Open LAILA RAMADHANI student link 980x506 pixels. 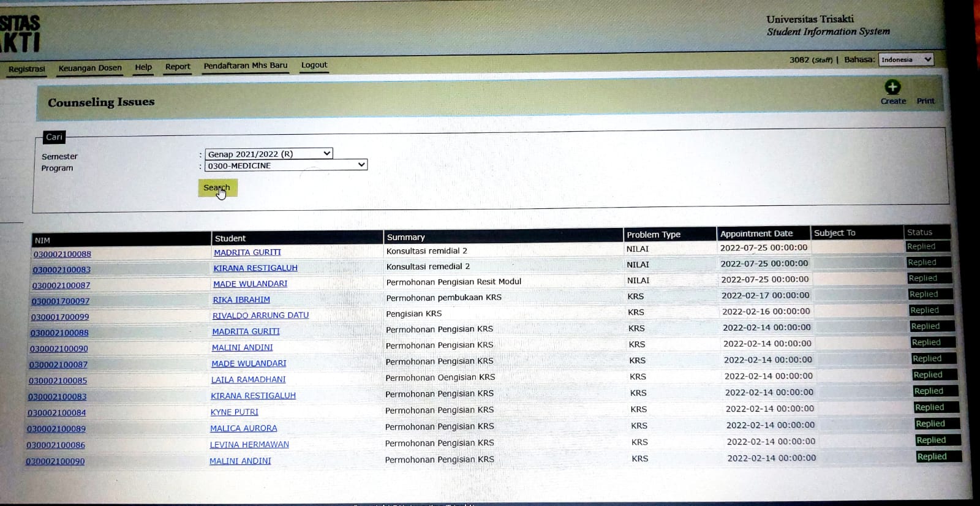(248, 380)
